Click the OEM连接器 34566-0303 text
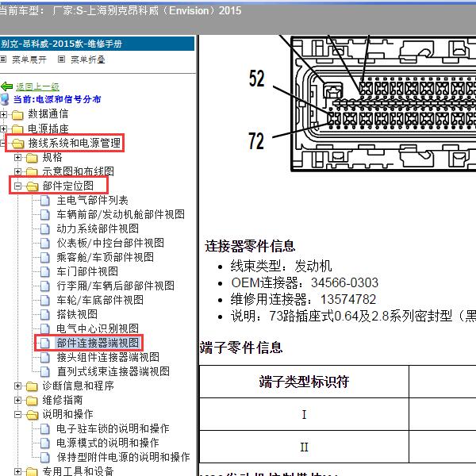 [x=305, y=283]
